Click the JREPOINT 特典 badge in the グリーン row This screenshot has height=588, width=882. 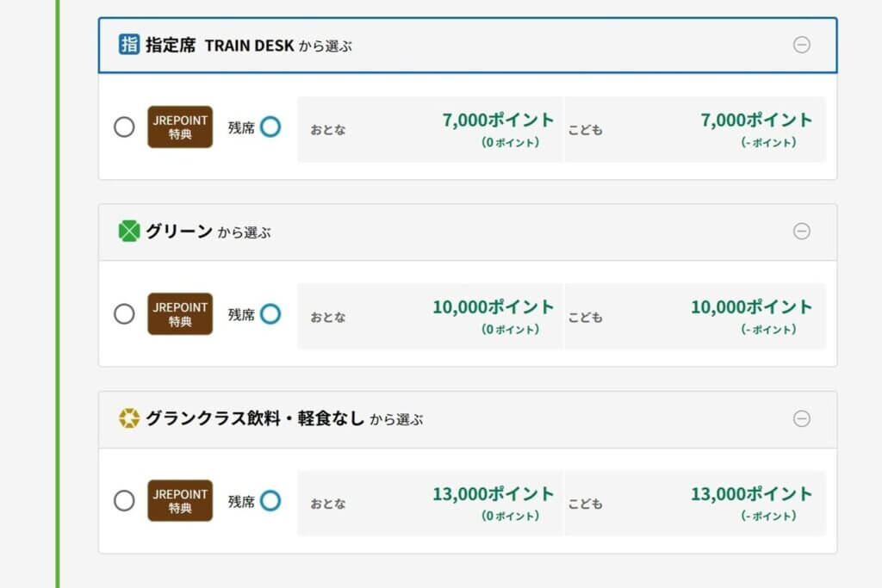(180, 314)
